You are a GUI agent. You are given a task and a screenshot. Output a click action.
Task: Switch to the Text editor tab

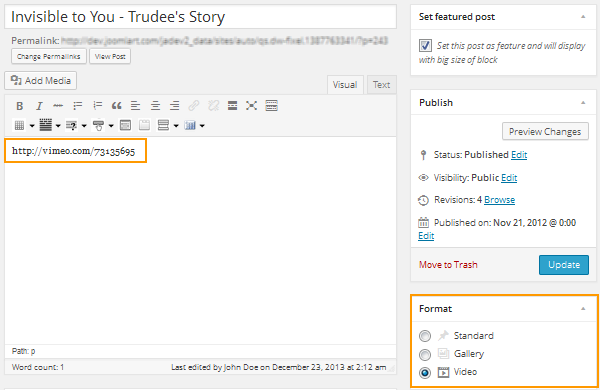382,85
